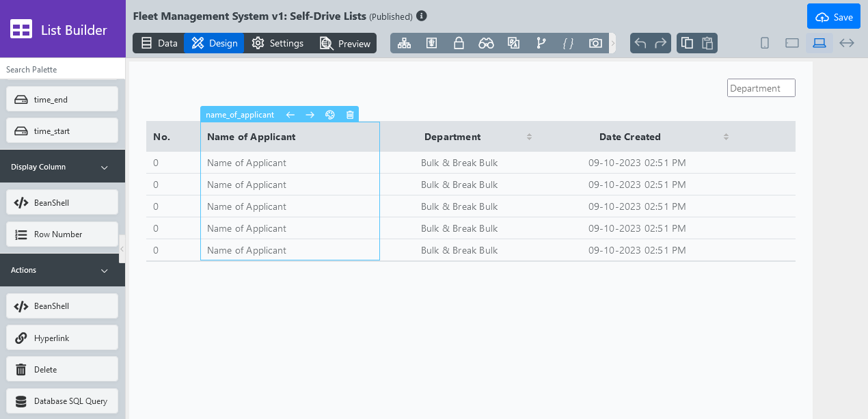Select BeanShell under Actions

[x=62, y=306]
